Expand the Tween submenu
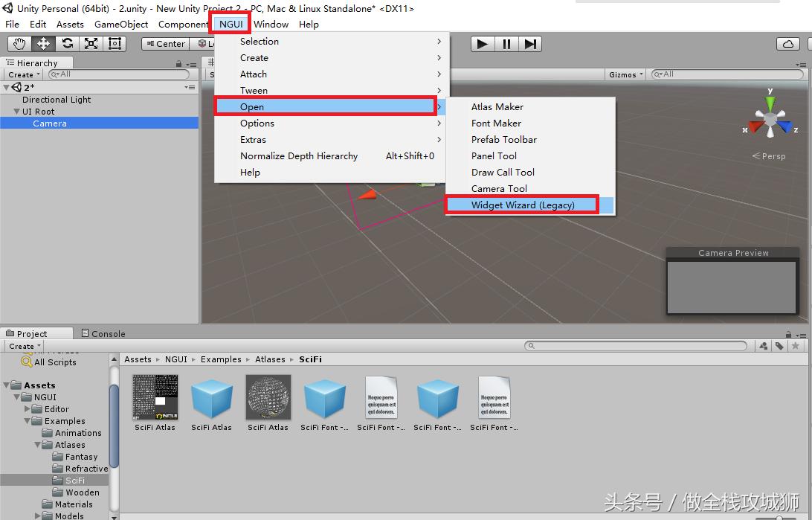Image resolution: width=812 pixels, height=520 pixels. coord(332,90)
